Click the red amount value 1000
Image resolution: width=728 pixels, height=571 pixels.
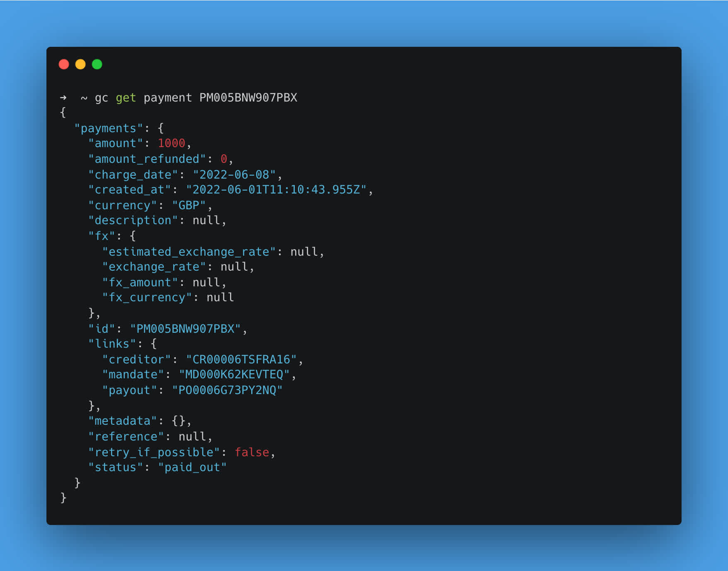[x=171, y=143]
